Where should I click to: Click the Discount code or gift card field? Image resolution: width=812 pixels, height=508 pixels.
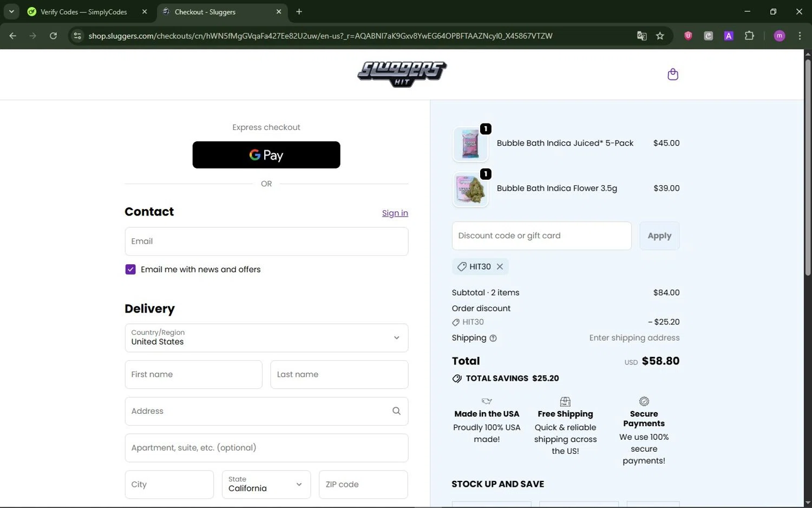541,236
